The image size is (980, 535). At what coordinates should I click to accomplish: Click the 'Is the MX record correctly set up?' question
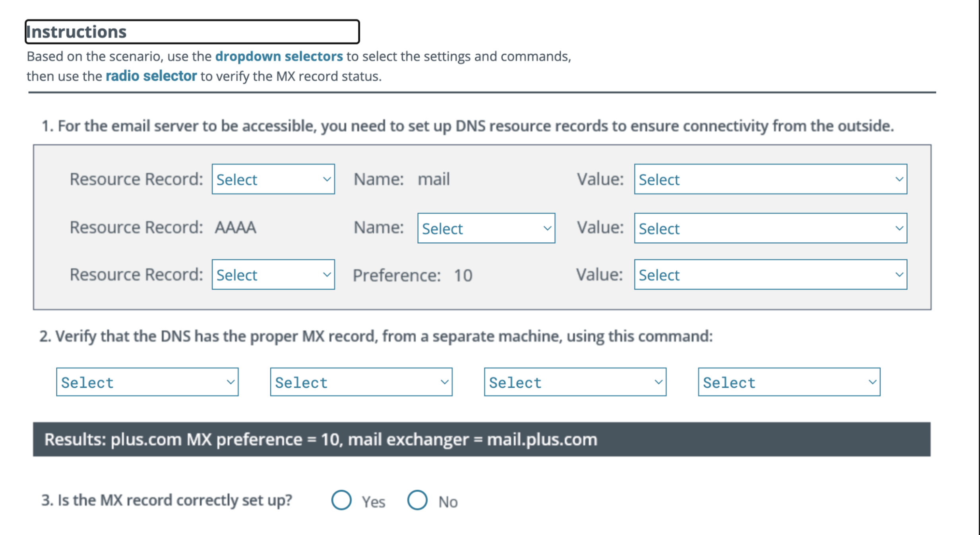click(x=167, y=500)
